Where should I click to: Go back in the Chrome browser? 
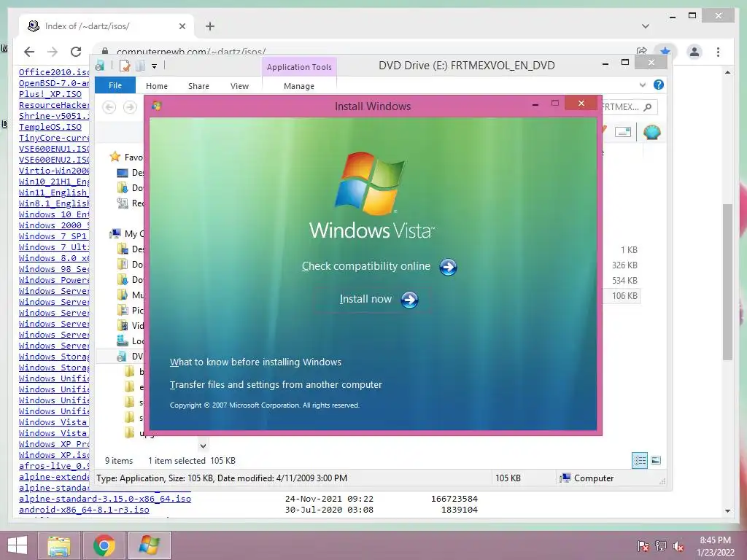[29, 52]
